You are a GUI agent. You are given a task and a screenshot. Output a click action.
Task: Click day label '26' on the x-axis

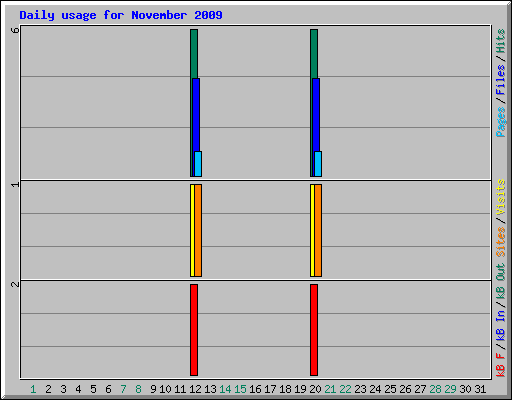[x=405, y=389]
